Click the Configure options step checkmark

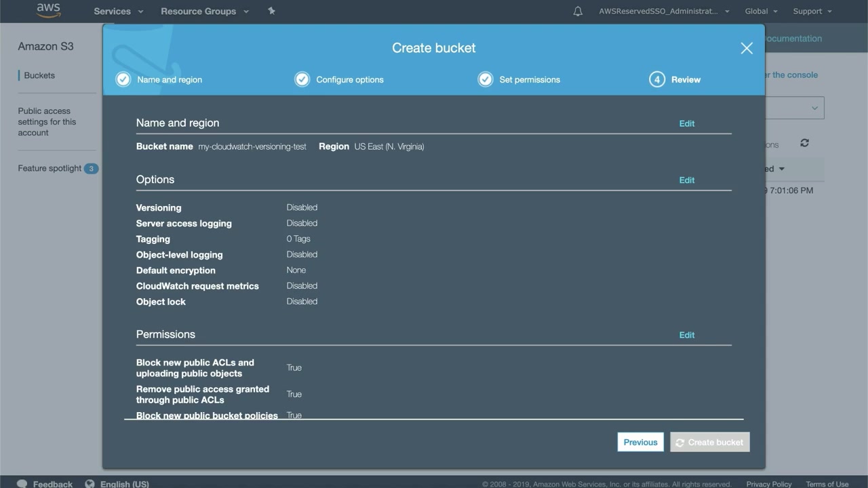(x=302, y=79)
